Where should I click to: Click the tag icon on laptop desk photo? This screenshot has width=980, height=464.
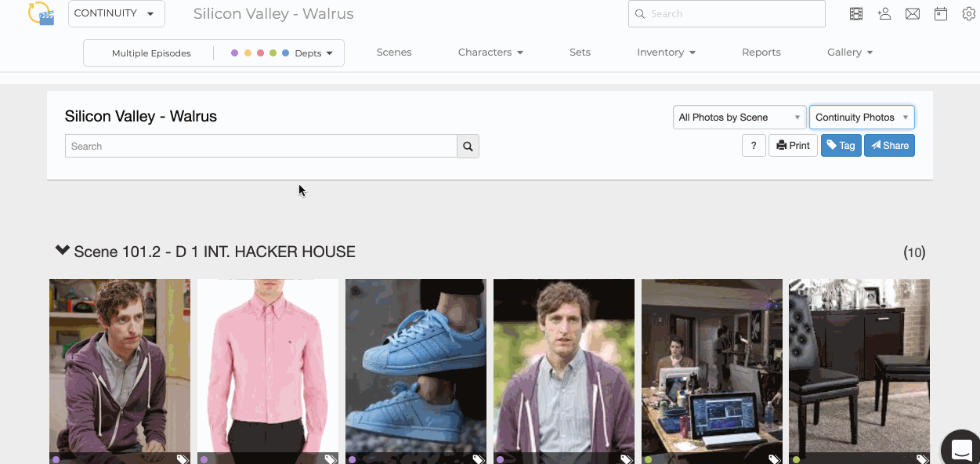click(774, 459)
